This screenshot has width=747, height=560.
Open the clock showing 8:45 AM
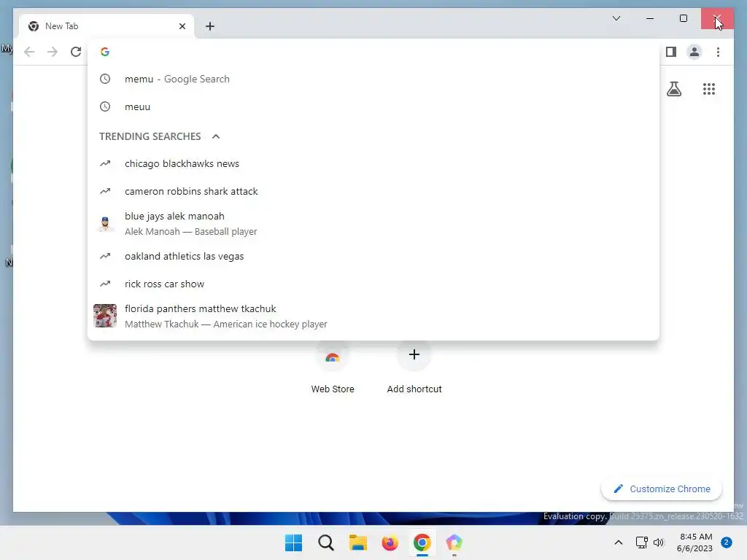pos(694,542)
